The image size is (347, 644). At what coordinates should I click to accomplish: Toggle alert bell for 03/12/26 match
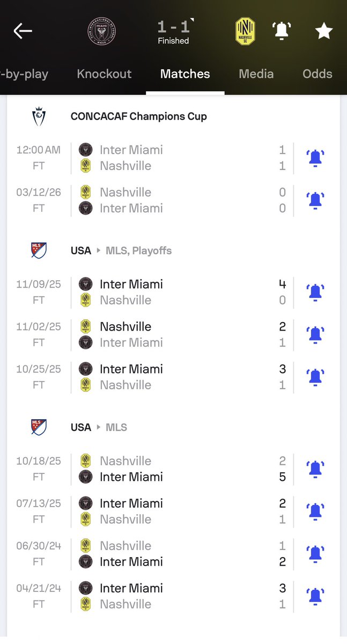point(315,200)
